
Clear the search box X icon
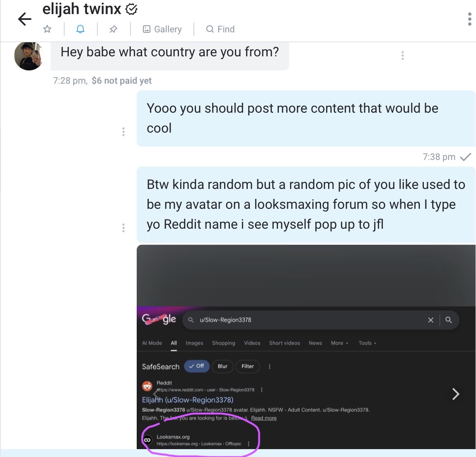click(x=430, y=320)
